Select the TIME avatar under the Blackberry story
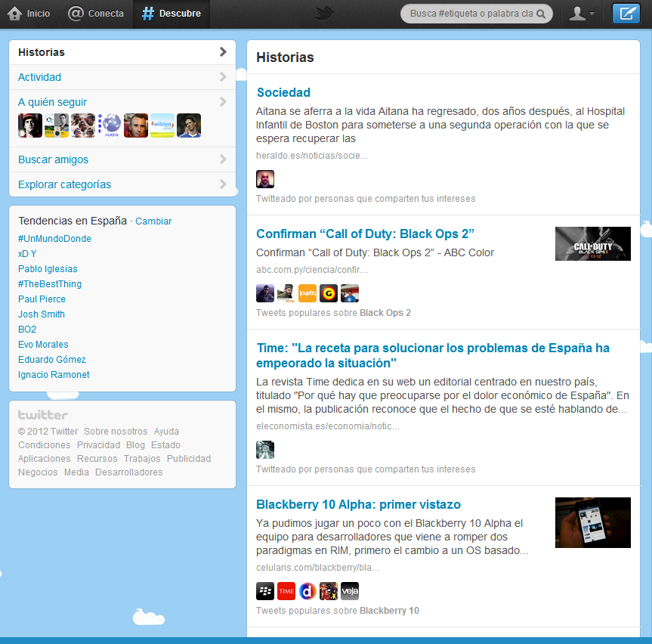 pyautogui.click(x=286, y=591)
